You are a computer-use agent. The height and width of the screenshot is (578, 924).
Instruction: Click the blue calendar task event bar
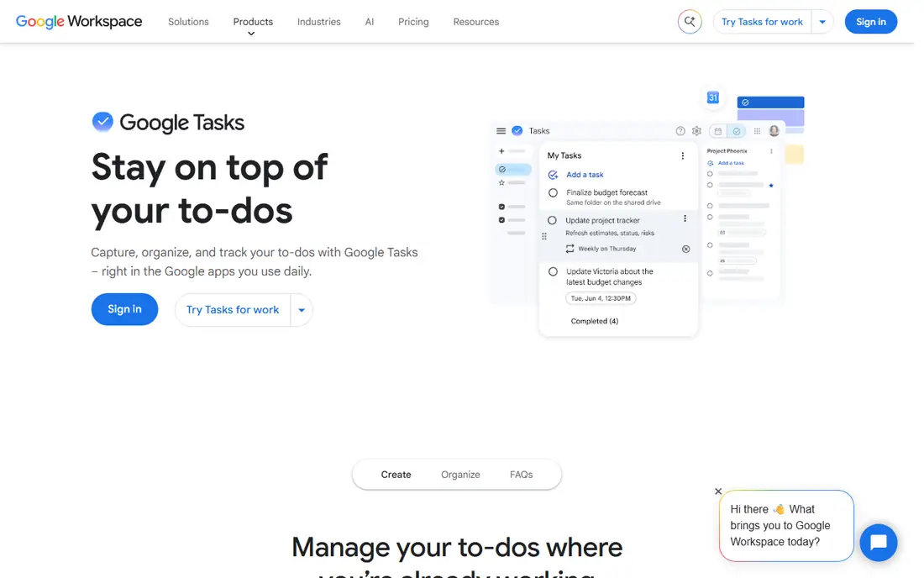[x=770, y=102]
